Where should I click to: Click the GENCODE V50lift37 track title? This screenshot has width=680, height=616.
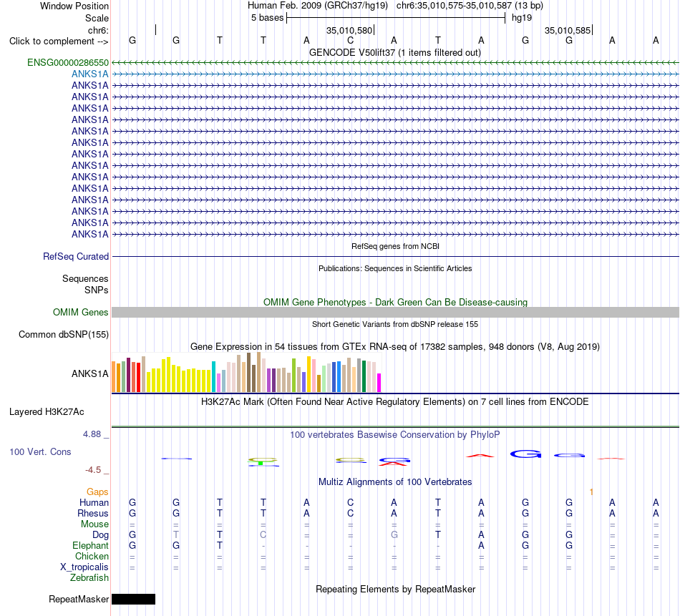395,53
